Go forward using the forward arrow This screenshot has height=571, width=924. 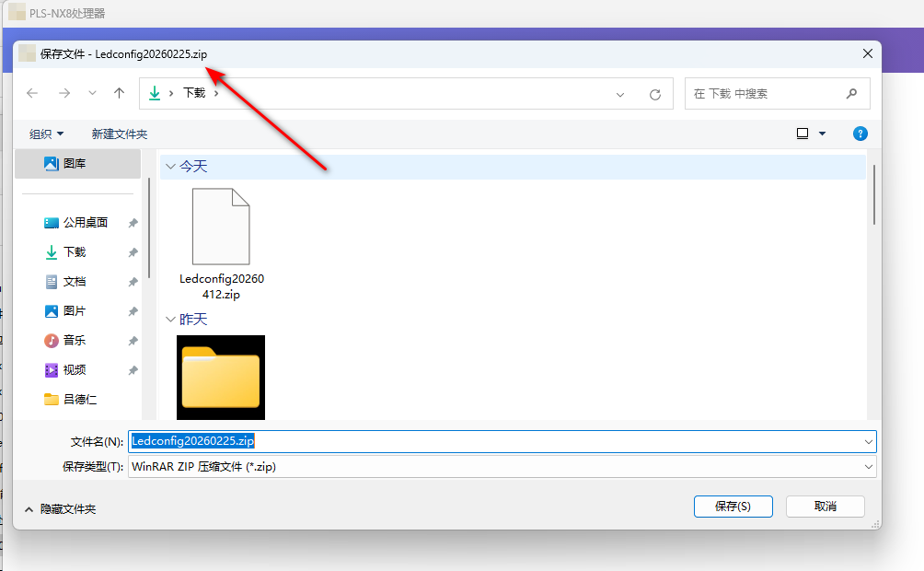(x=64, y=93)
